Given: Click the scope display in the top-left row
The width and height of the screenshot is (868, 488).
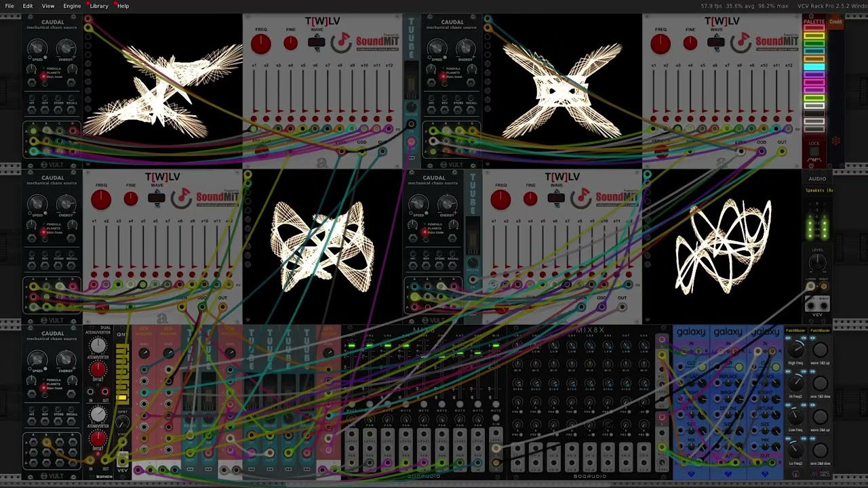Looking at the screenshot, I should [163, 89].
